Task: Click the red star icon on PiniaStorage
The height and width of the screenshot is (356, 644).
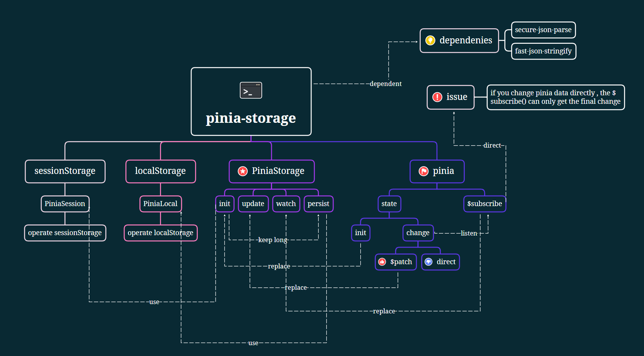Action: point(243,171)
